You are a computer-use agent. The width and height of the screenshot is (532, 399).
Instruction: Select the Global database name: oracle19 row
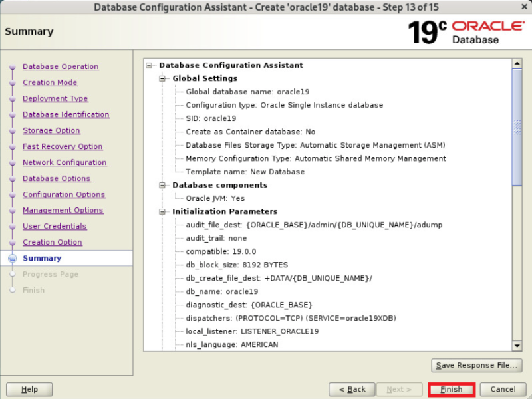(247, 92)
